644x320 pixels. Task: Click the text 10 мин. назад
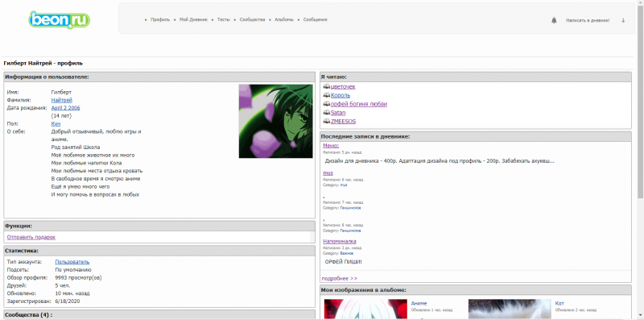tap(72, 293)
